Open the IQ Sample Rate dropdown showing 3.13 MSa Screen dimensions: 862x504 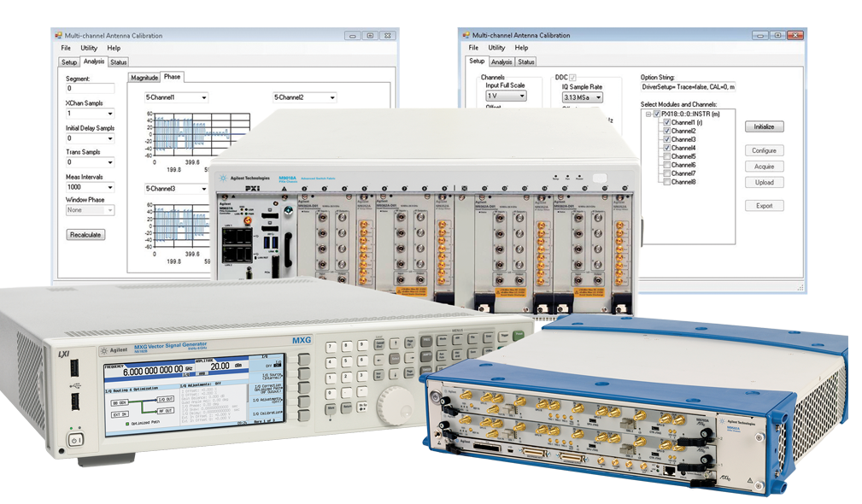click(582, 97)
